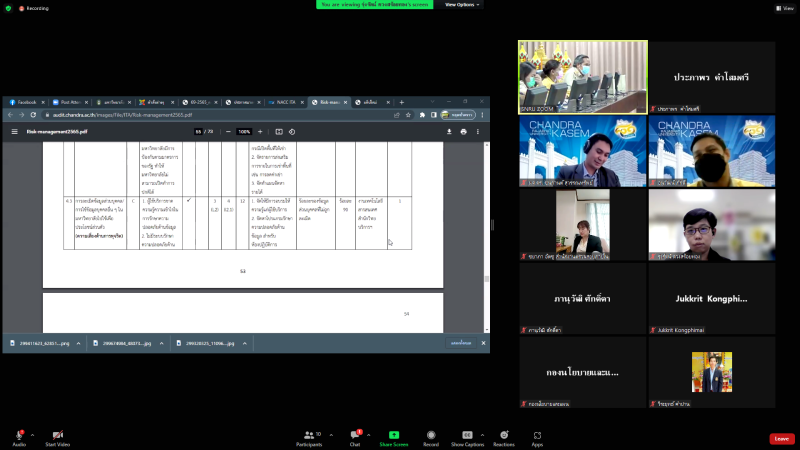This screenshot has height=450, width=800.
Task: Open Zoom Apps
Action: click(x=537, y=435)
